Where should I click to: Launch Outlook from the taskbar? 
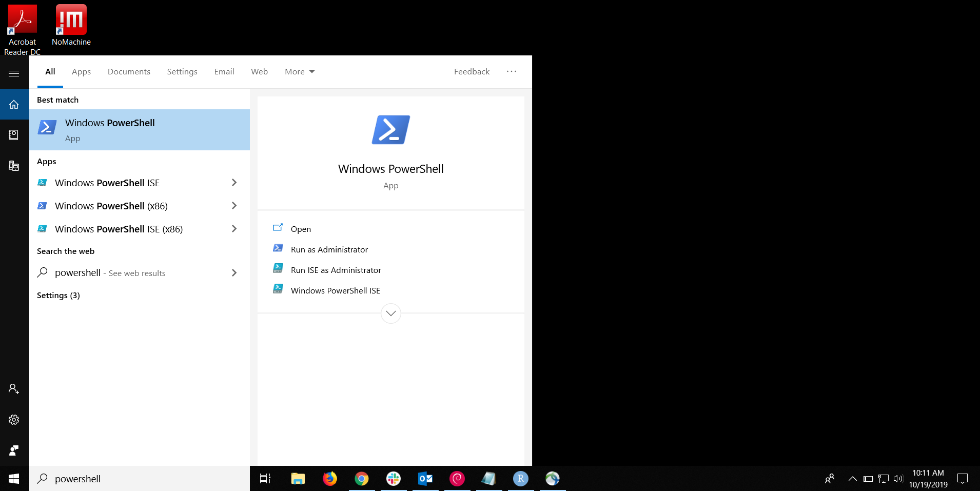(x=425, y=479)
